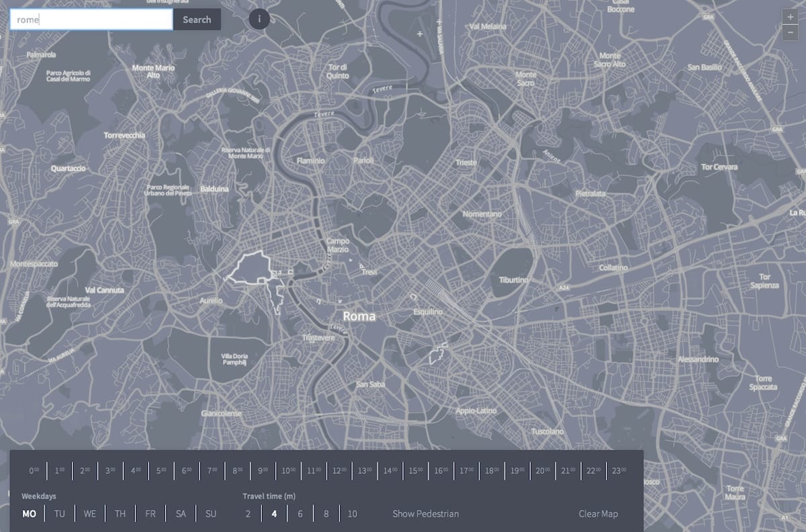The height and width of the screenshot is (532, 806).
Task: Select hour 23:00 on the timeline
Action: point(619,470)
